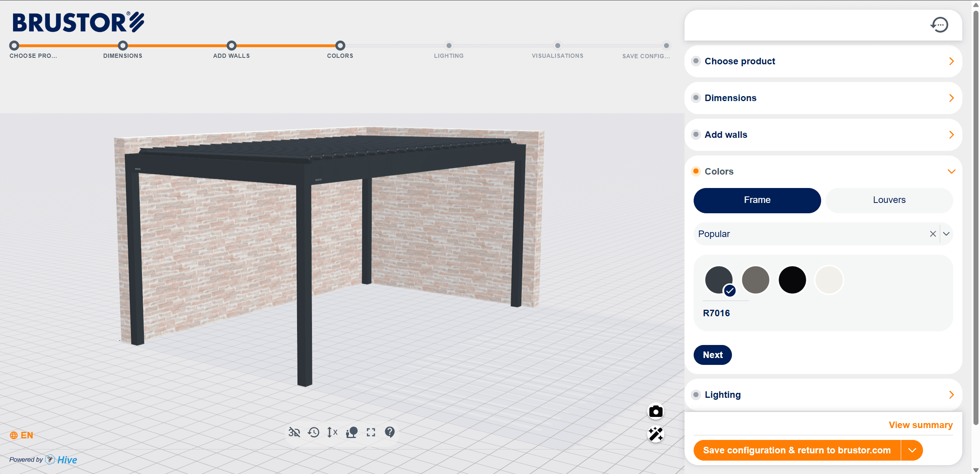Reset the view with the history clock icon
980x474 pixels.
click(313, 432)
